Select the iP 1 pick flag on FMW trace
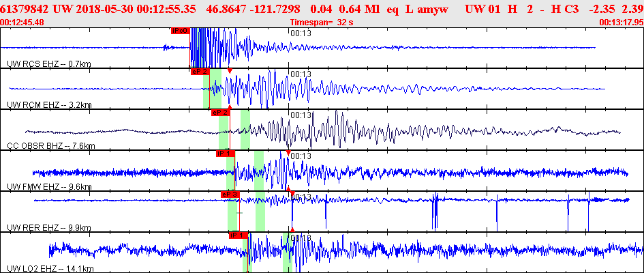The height and width of the screenshot is (273, 644). pos(226,154)
